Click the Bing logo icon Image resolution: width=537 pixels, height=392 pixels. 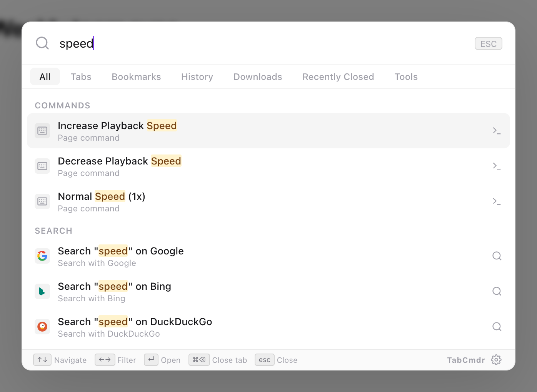tap(42, 291)
